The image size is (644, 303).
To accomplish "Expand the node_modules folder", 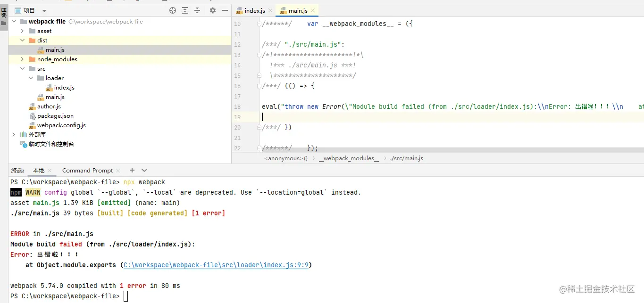I will (x=22, y=59).
